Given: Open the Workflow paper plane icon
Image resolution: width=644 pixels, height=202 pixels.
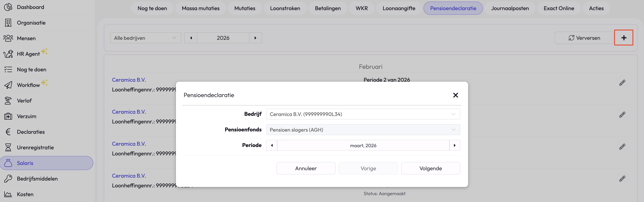Looking at the screenshot, I should coord(8,85).
